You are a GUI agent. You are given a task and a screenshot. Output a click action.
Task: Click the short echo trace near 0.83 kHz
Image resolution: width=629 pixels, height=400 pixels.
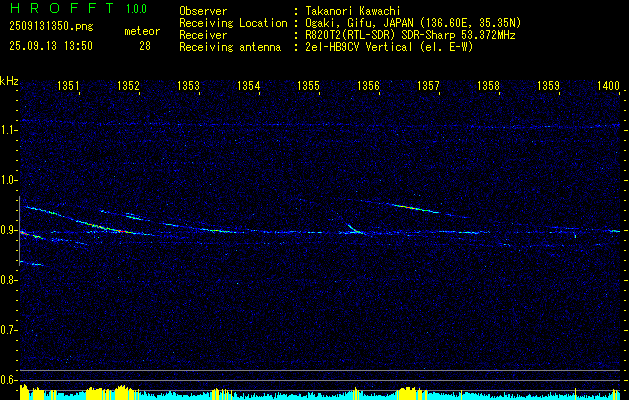(x=31, y=263)
